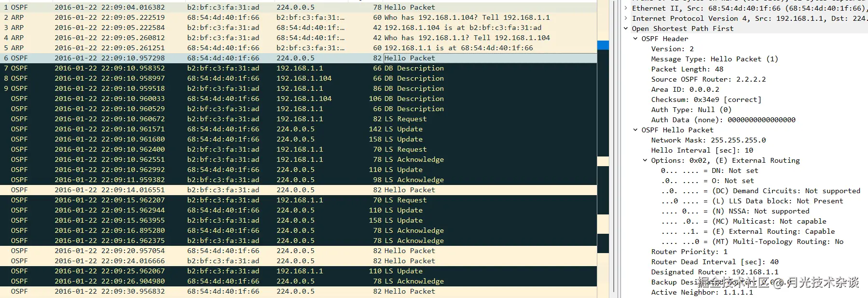Select the 98-byte LS Acknowledge at 22:09:11.959382

pyautogui.click(x=298, y=180)
